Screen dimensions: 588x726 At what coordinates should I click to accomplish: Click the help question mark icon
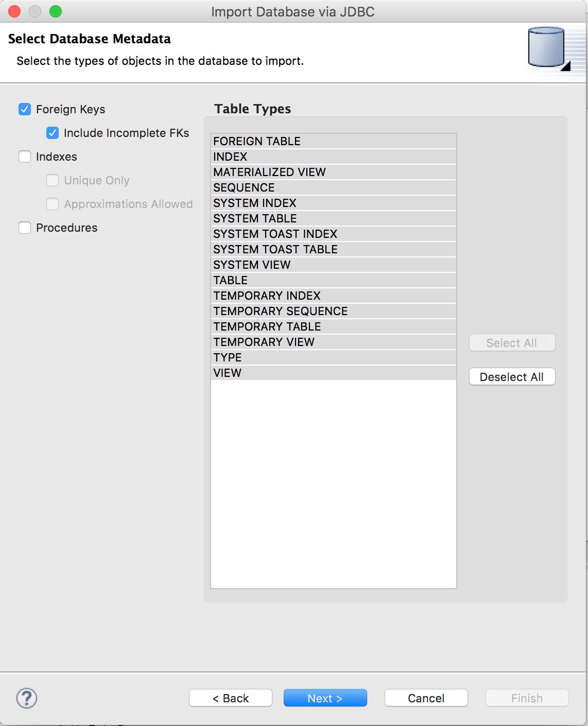click(x=27, y=698)
